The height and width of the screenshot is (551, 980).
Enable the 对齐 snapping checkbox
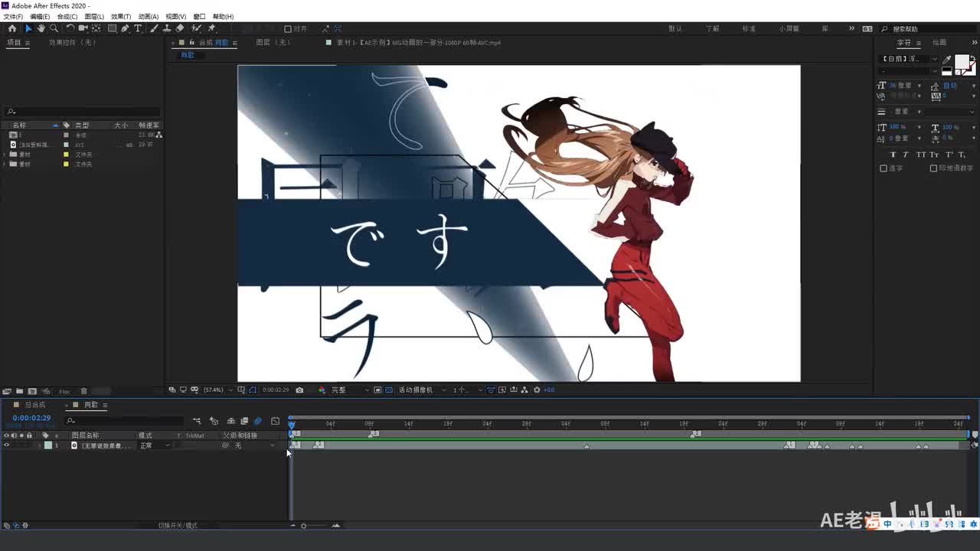coord(288,29)
